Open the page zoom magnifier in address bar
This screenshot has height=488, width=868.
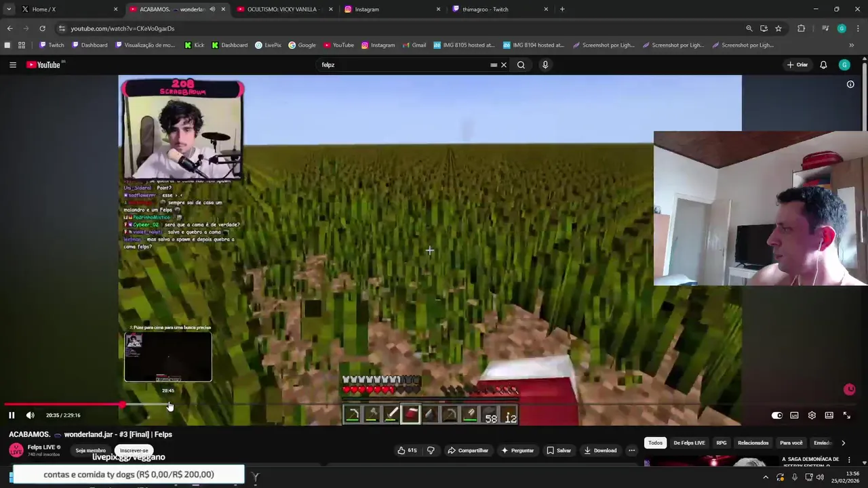click(x=749, y=28)
